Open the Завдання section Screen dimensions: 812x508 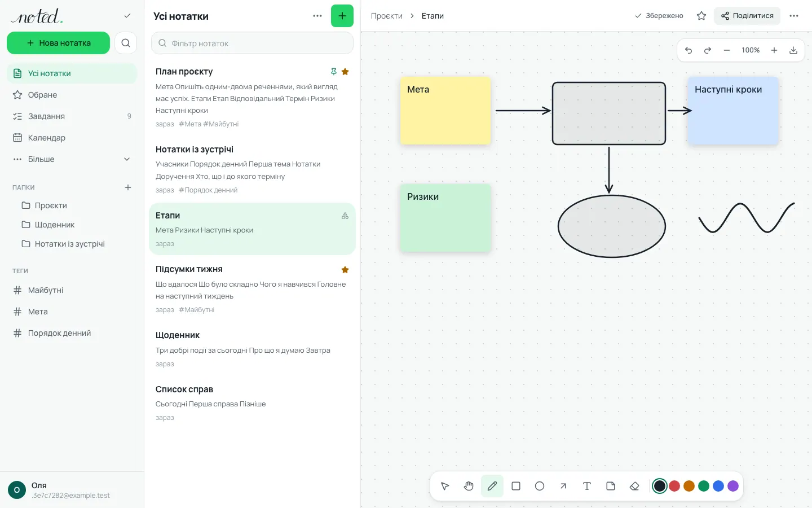[72, 116]
